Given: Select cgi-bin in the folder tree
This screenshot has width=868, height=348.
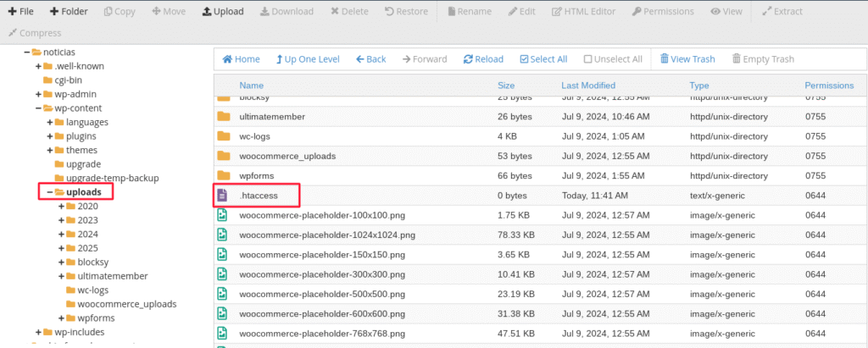Looking at the screenshot, I should pyautogui.click(x=68, y=80).
